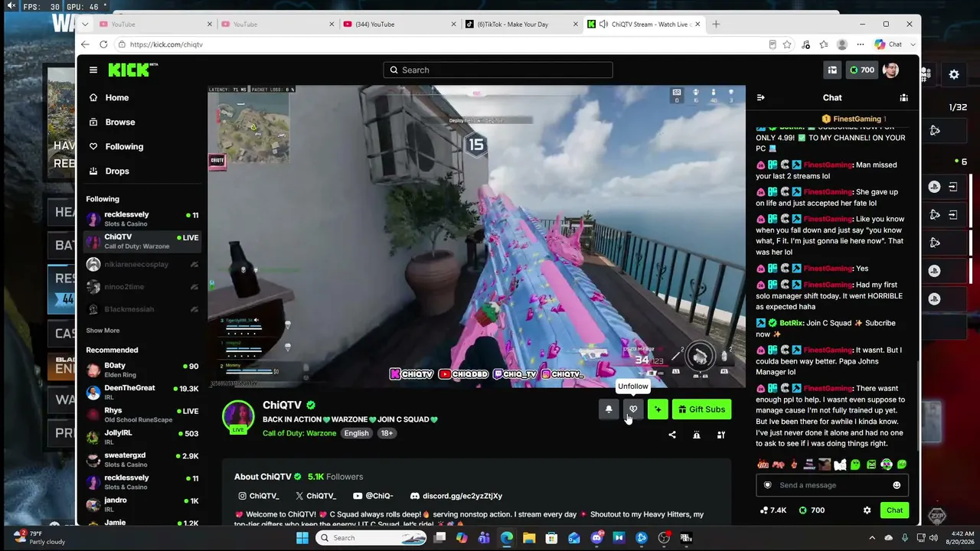Click the 700 KICKs counter below chat
This screenshot has width=980, height=551.
(x=812, y=510)
